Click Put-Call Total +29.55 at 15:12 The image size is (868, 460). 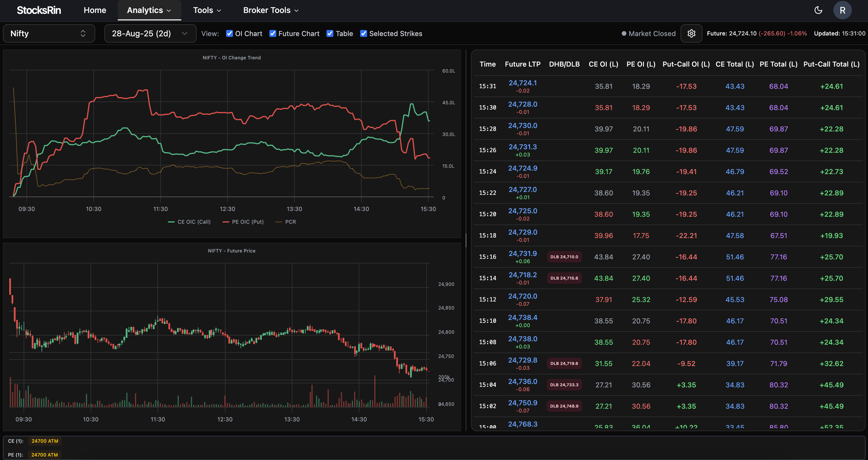point(831,299)
